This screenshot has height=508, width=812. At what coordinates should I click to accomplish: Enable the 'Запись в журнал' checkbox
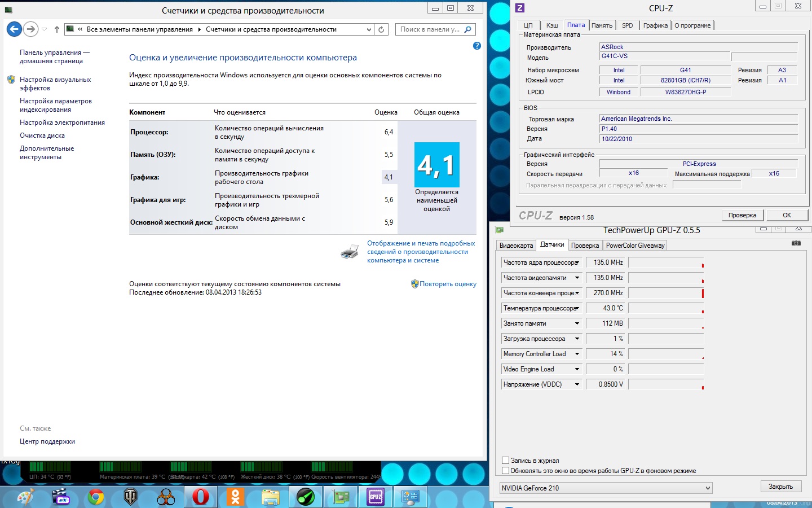click(x=505, y=461)
